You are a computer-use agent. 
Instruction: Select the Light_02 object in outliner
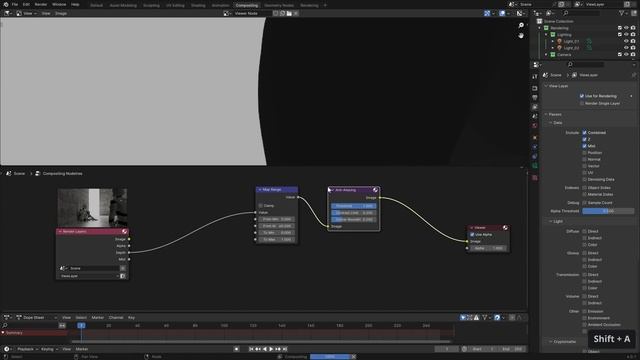571,48
